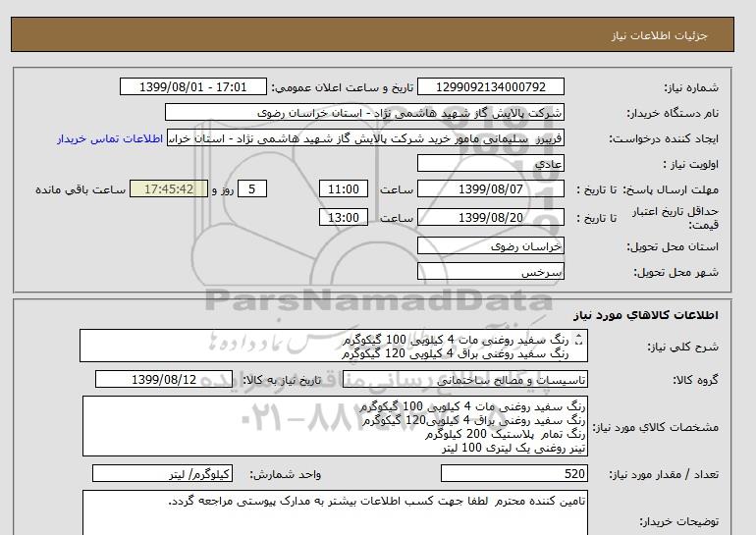The height and width of the screenshot is (535, 756).
Task: Open the buyer contact info link اطلاعات تماس خریدار
Action: coord(109,138)
